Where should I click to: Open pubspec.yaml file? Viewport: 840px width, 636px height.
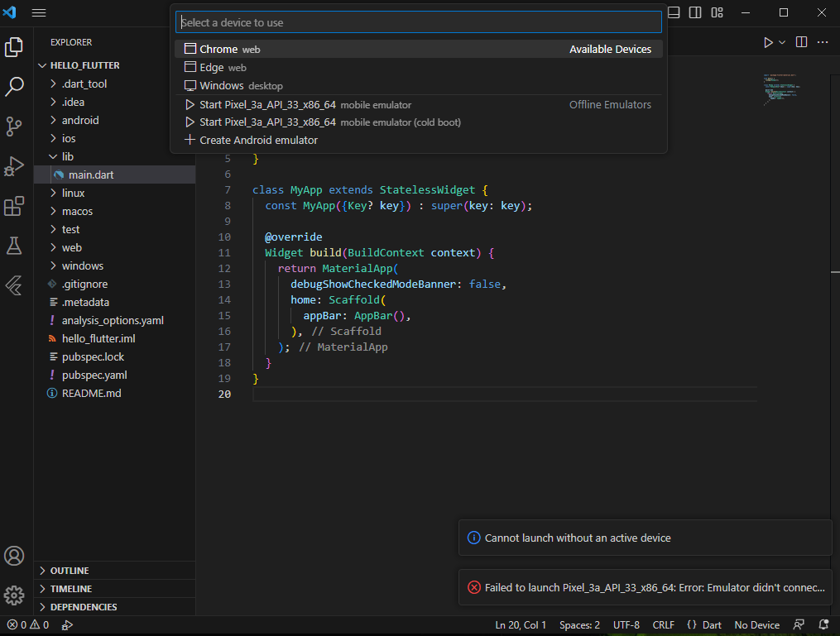(x=115, y=375)
